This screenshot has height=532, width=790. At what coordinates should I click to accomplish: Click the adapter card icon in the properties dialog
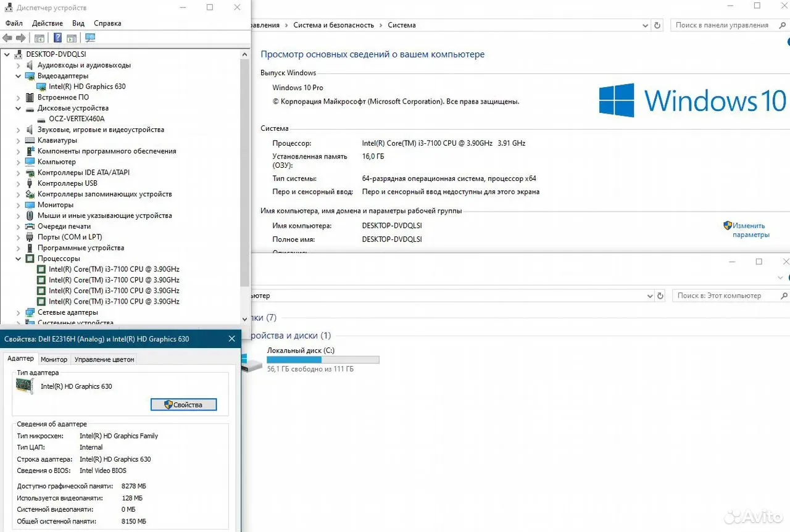[x=25, y=387]
